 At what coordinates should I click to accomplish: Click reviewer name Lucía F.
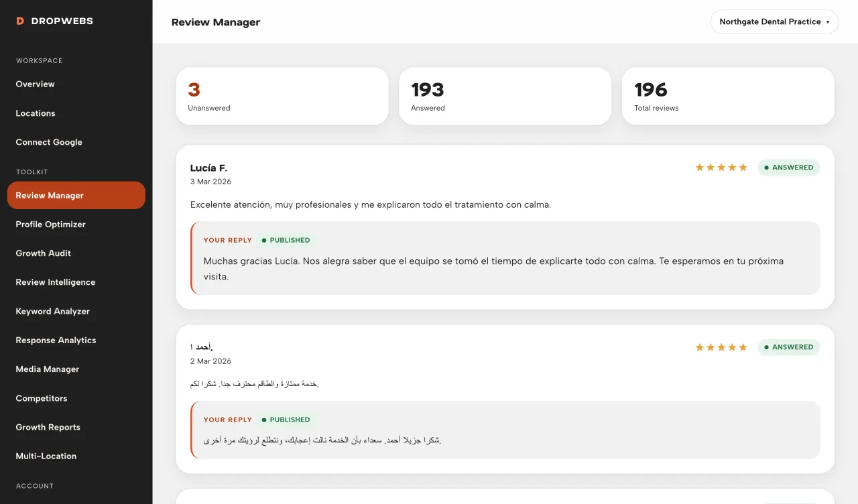(x=208, y=168)
